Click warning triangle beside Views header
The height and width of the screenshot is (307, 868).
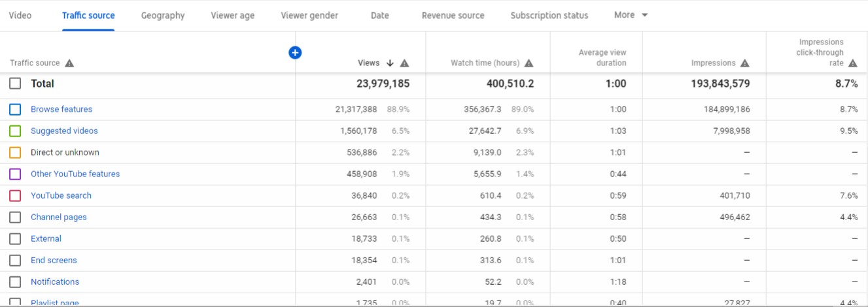(x=404, y=63)
